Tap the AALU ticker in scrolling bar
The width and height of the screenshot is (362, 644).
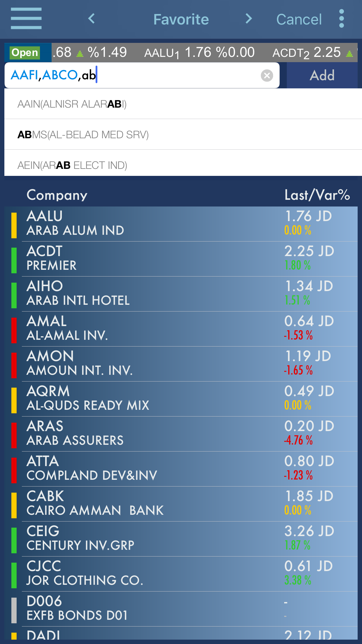pos(199,53)
